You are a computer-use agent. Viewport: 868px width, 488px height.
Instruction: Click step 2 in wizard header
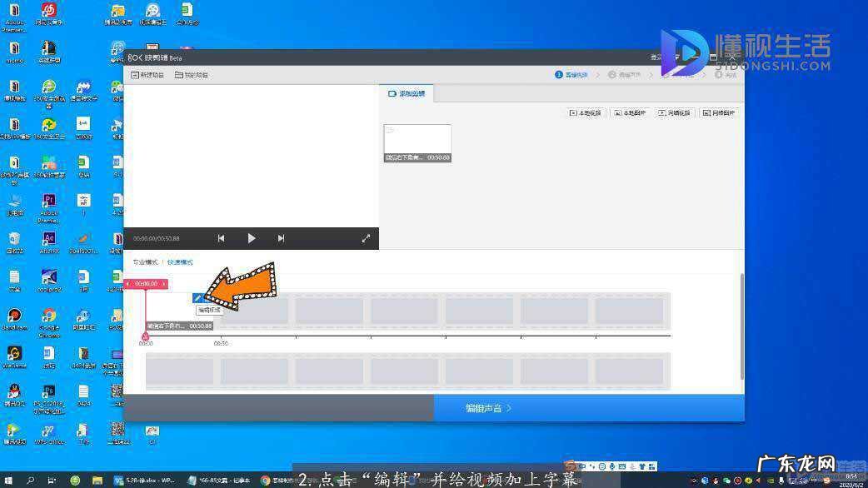[x=625, y=75]
